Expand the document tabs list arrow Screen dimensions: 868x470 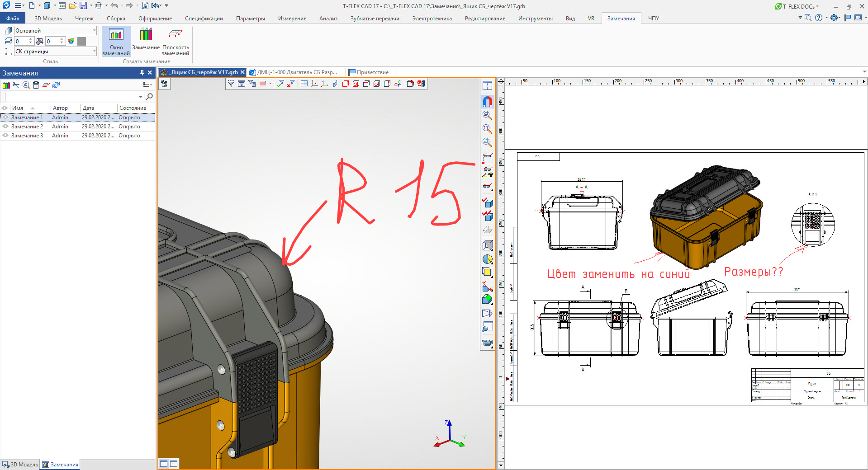click(864, 72)
